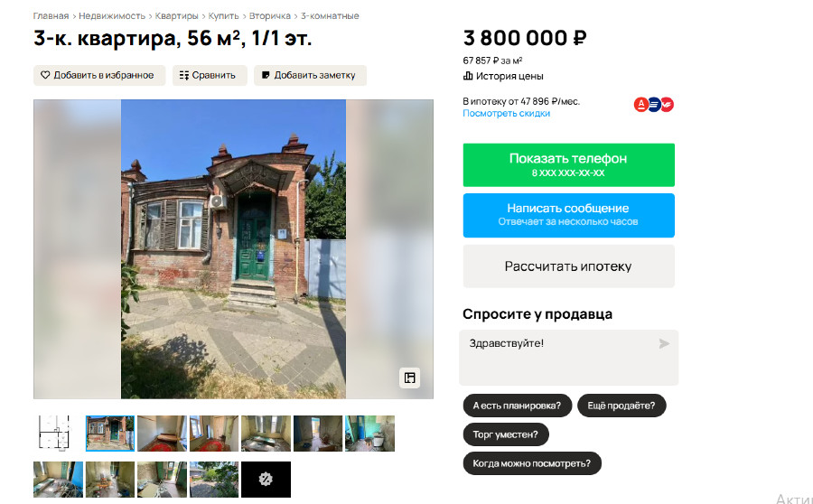Open История цены price history

tap(503, 76)
